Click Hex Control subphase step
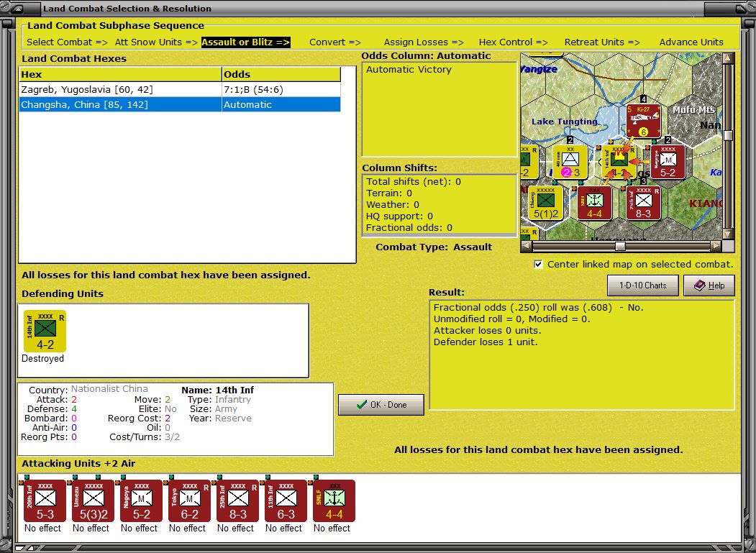 (x=514, y=42)
